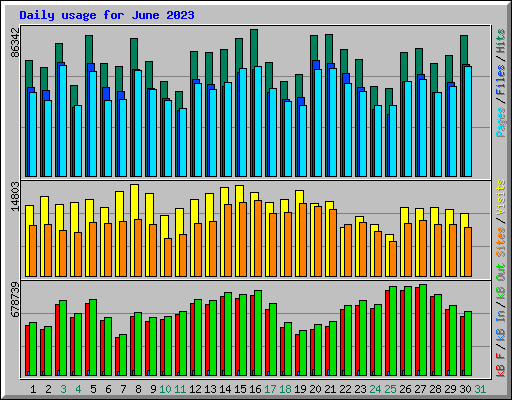Screen dimensions: 512x400
Task: Click the 678739 kB axis value
Action: pos(15,299)
